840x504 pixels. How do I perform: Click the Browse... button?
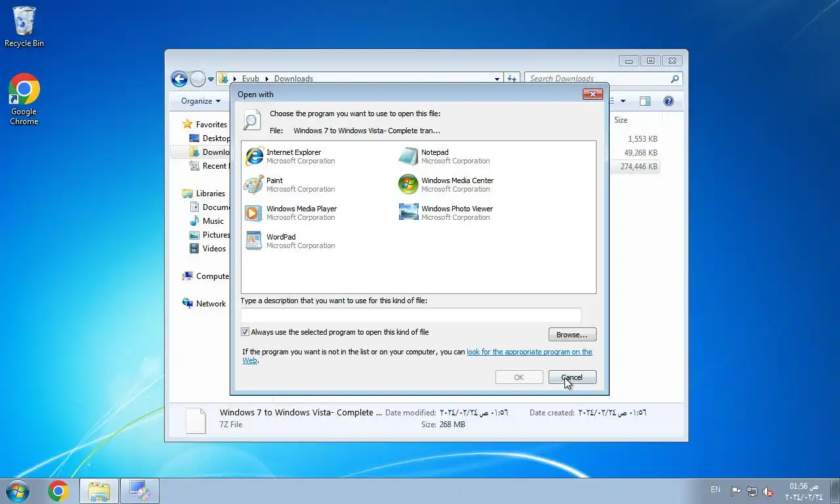point(572,335)
